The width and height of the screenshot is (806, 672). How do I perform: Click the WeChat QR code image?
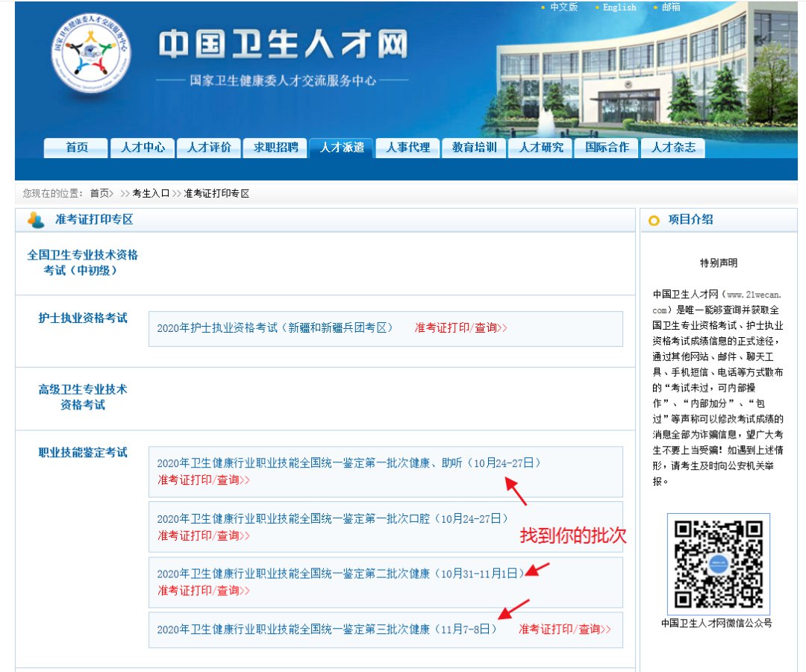(718, 564)
